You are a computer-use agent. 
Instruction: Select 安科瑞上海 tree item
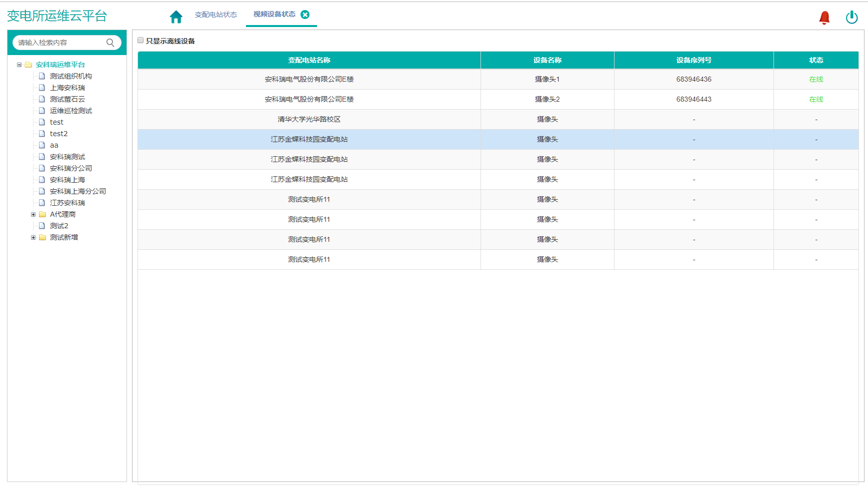tap(67, 180)
